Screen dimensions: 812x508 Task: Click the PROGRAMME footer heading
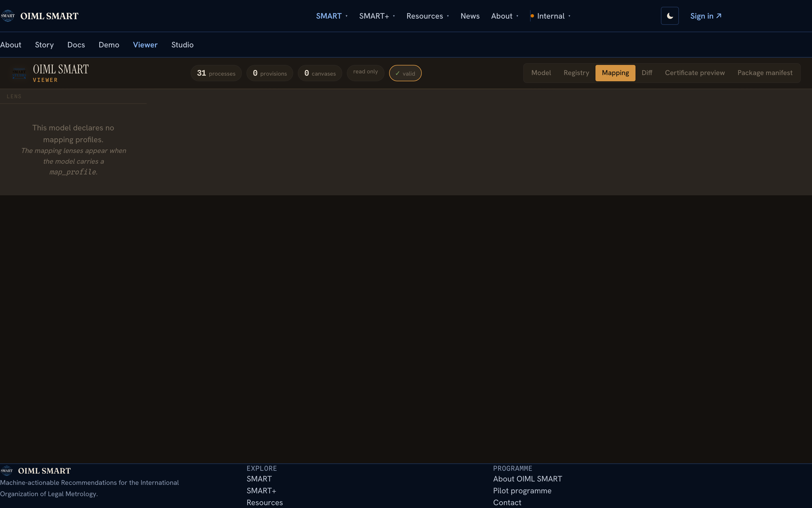coord(512,468)
